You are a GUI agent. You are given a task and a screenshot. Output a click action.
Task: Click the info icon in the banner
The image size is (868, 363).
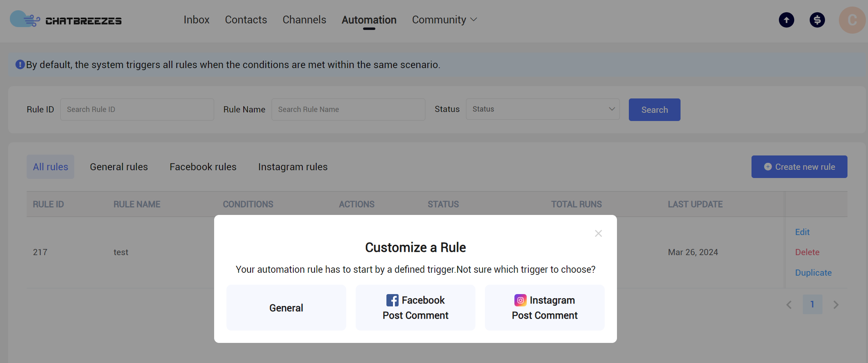(20, 64)
